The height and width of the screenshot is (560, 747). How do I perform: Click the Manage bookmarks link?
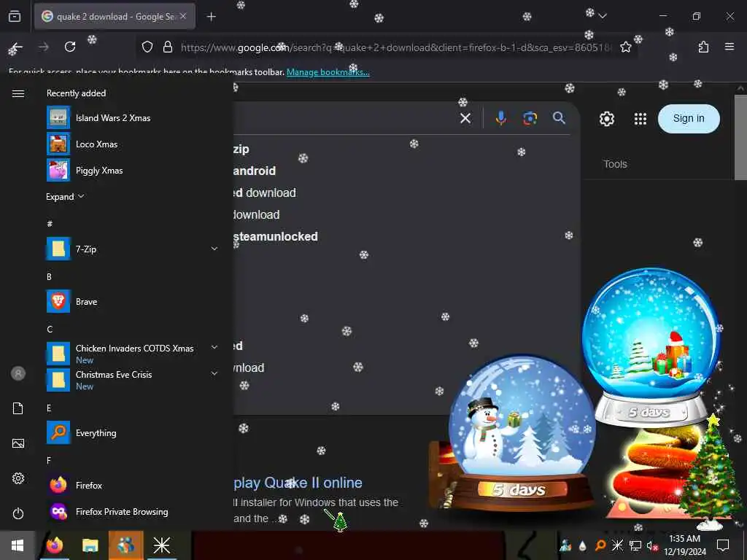click(328, 72)
